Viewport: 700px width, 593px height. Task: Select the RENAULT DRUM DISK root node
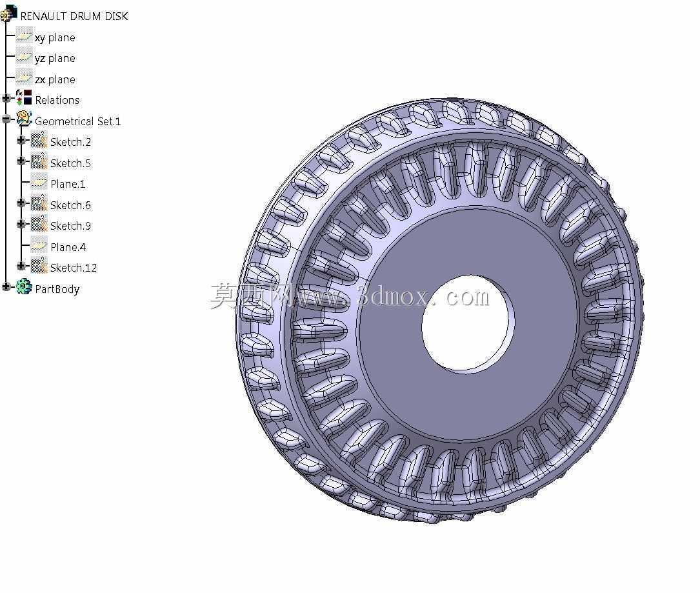click(x=74, y=16)
